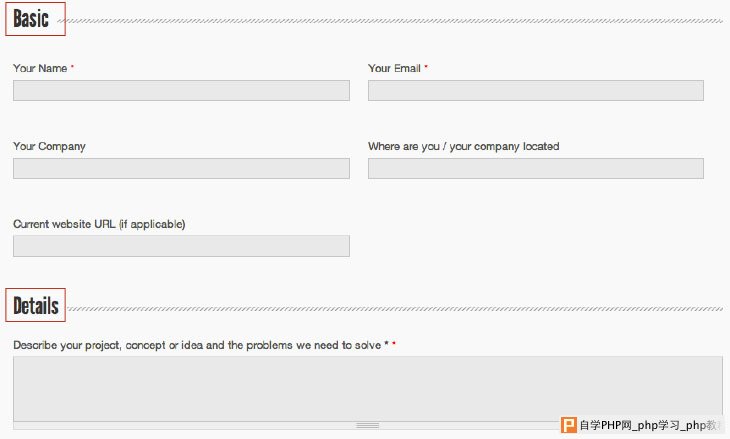Click the orange P logo icon

click(x=568, y=425)
